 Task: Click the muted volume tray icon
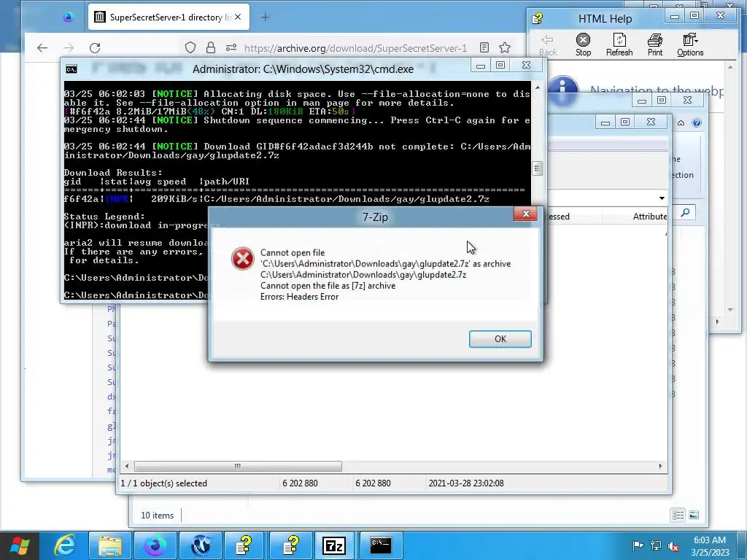pos(673,545)
